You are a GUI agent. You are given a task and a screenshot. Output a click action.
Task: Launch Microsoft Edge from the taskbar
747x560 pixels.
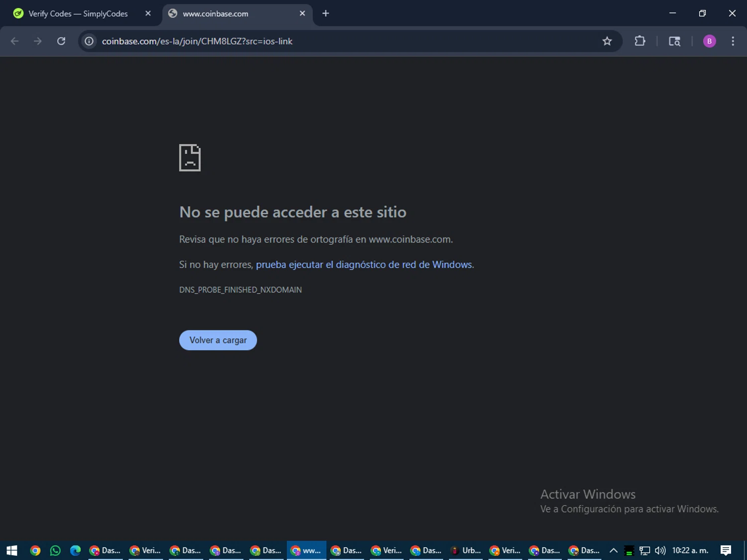[x=75, y=551]
